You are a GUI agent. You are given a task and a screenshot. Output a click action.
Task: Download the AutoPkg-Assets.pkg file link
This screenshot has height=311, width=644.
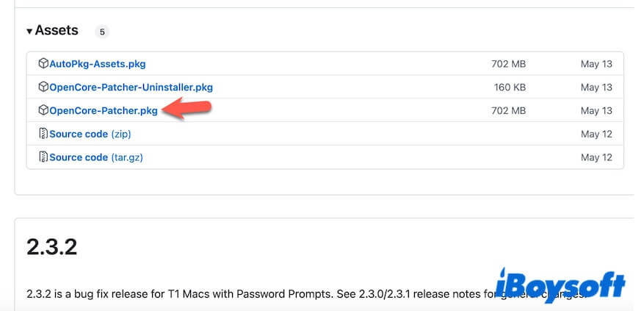click(x=97, y=64)
